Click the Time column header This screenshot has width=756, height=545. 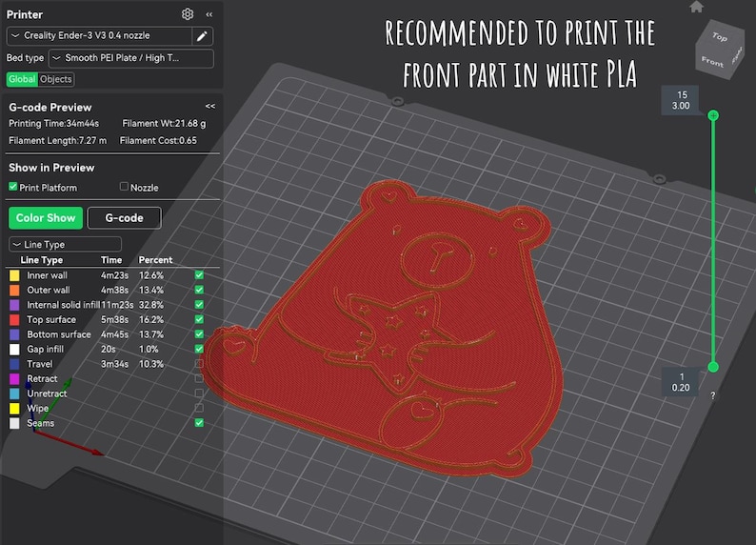[x=111, y=260]
